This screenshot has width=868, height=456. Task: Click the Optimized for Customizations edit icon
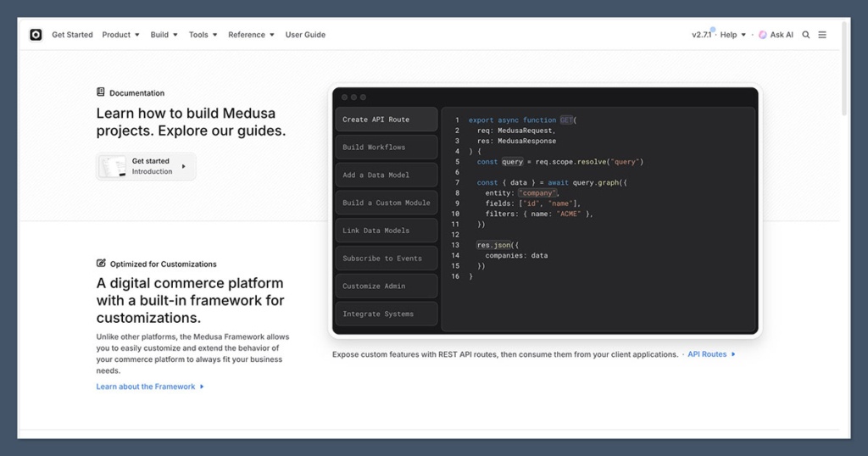point(101,264)
